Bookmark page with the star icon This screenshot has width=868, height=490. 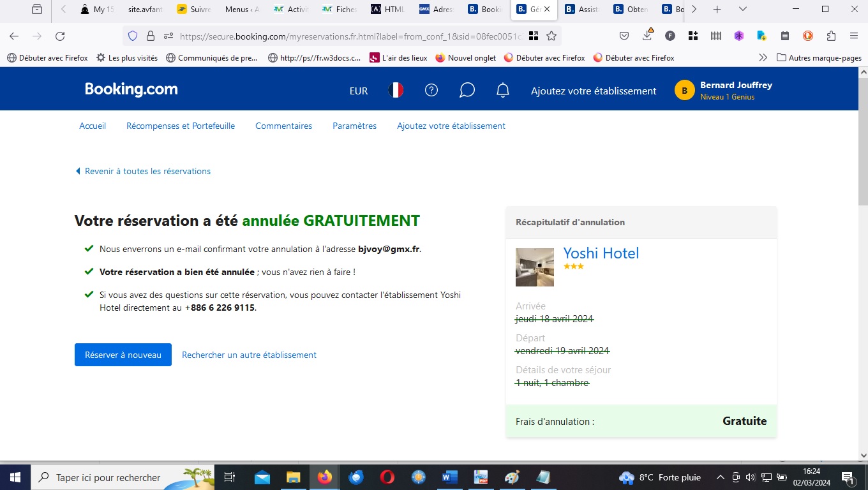(551, 36)
